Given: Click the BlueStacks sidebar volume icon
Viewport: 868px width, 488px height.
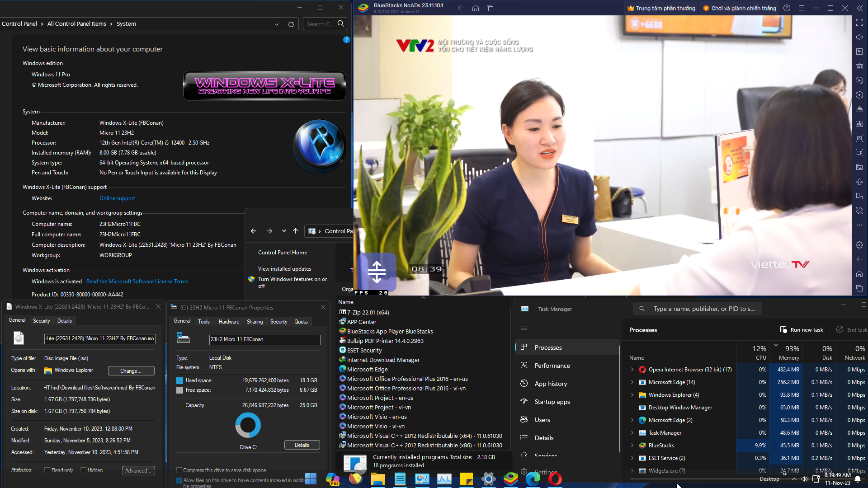Looking at the screenshot, I should (859, 37).
